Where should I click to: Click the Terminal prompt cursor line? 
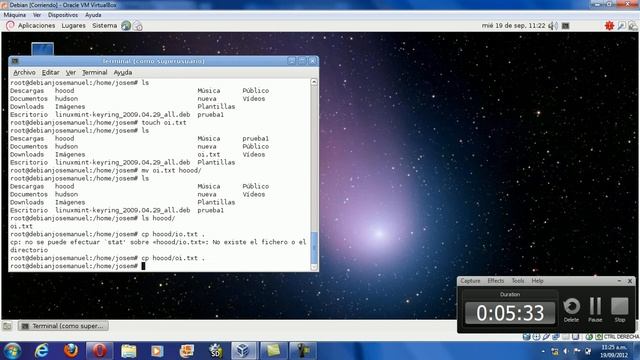pyautogui.click(x=78, y=266)
